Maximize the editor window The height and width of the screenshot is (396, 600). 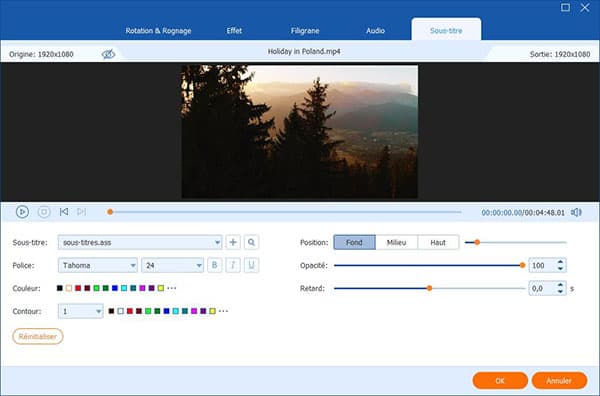click(565, 7)
